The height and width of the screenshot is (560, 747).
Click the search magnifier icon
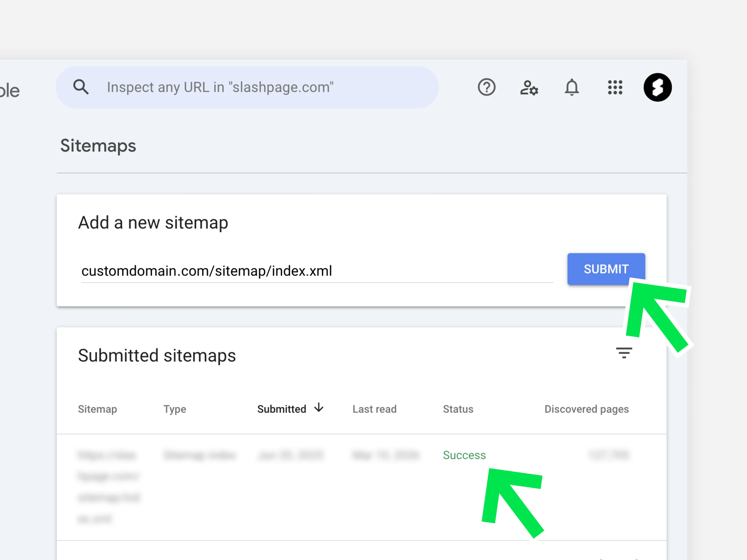(x=81, y=87)
